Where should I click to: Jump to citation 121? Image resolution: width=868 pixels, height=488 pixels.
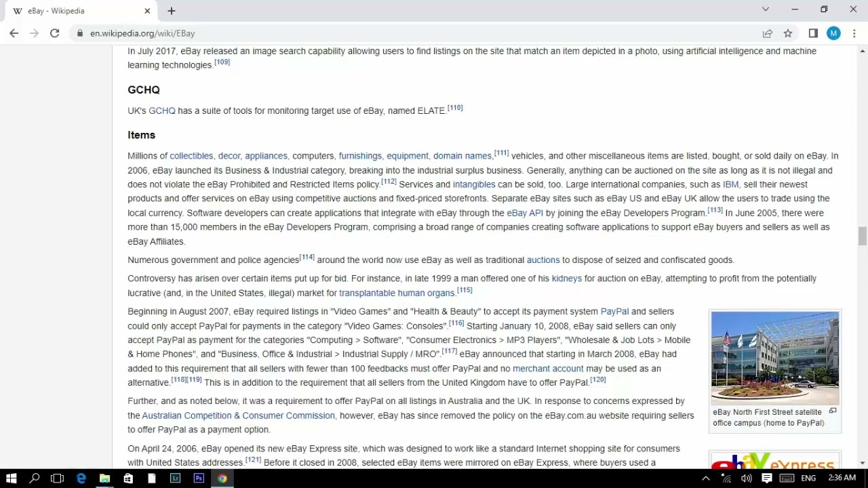(x=253, y=460)
